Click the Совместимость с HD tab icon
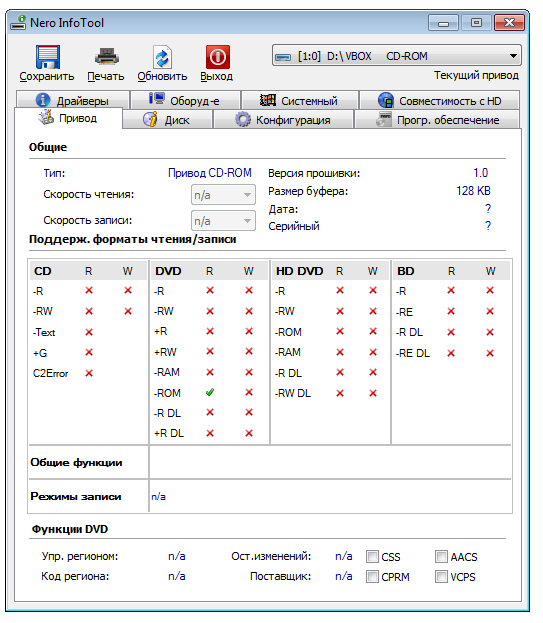Image resolution: width=543 pixels, height=623 pixels. (386, 101)
